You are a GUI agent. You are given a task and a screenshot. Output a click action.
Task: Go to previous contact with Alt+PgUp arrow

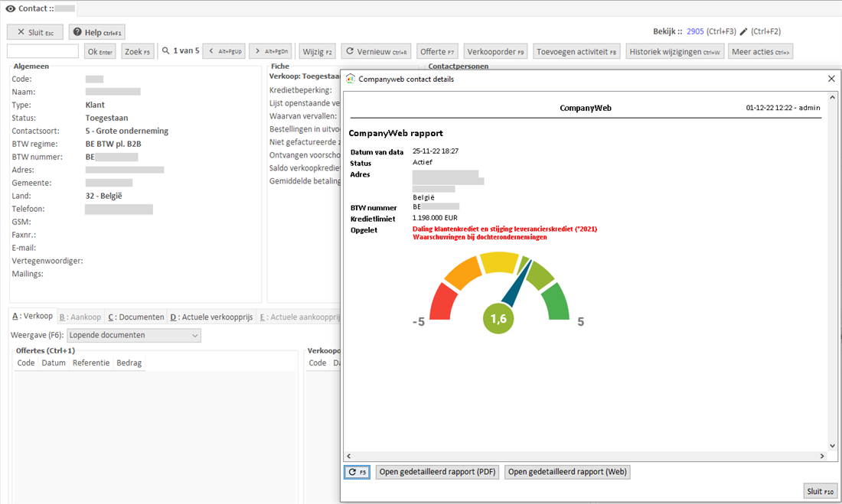[223, 51]
